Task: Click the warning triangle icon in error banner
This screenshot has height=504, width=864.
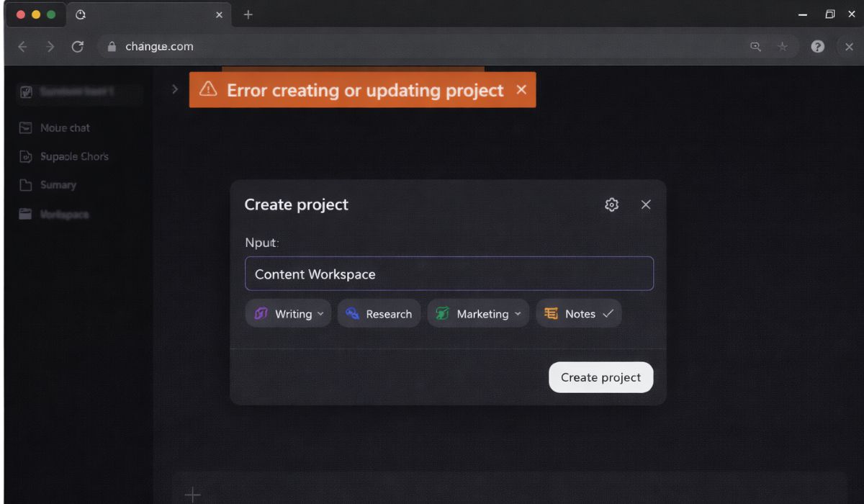Action: 208,89
